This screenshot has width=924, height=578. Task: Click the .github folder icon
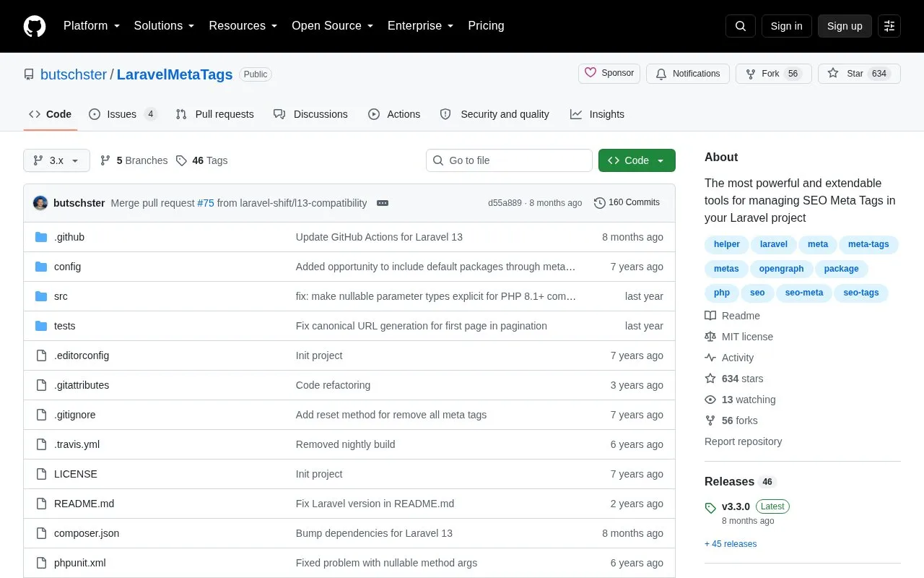click(41, 237)
